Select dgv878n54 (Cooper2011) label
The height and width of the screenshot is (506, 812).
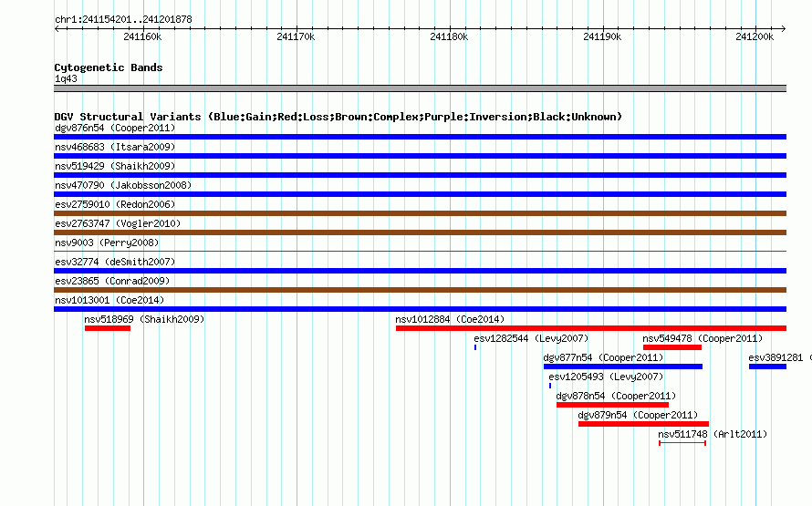coord(616,396)
